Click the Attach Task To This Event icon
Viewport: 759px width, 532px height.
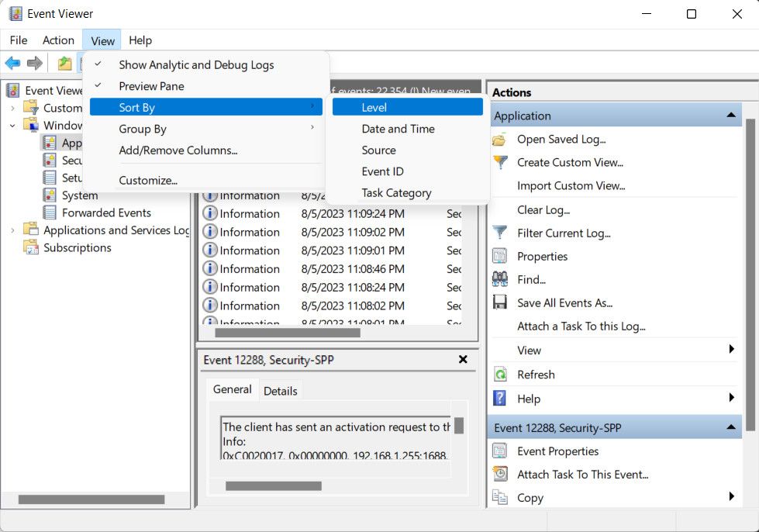pos(501,475)
